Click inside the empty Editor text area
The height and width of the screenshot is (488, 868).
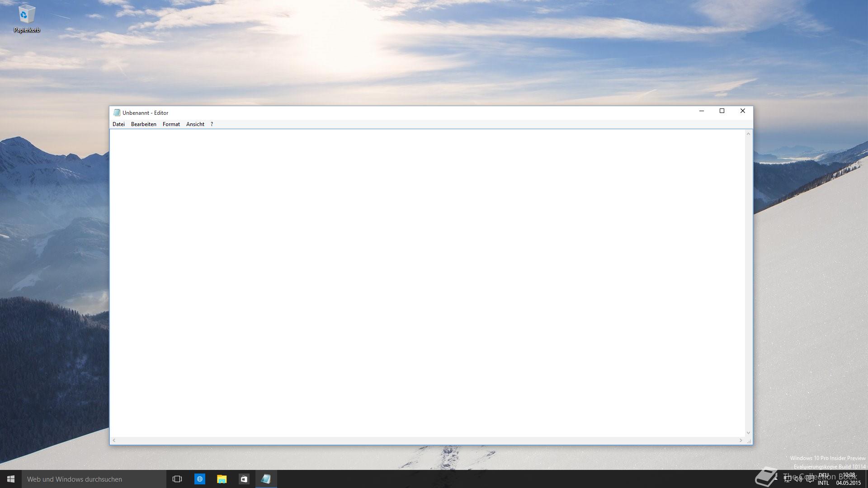[x=427, y=283]
